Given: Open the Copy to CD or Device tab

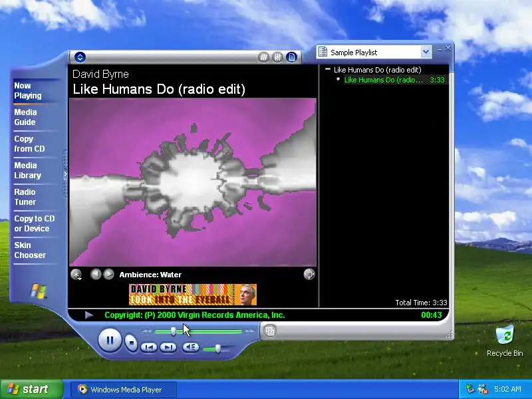Looking at the screenshot, I should tap(35, 223).
